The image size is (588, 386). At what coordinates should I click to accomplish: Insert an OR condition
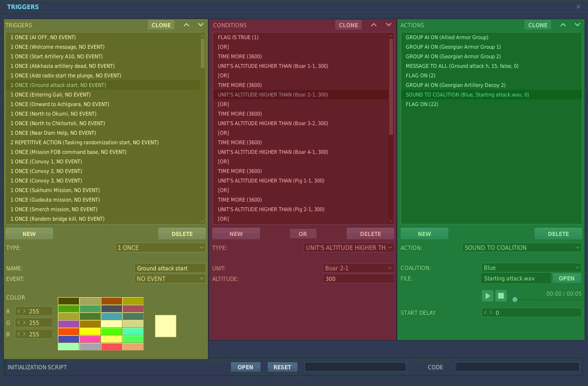click(303, 234)
